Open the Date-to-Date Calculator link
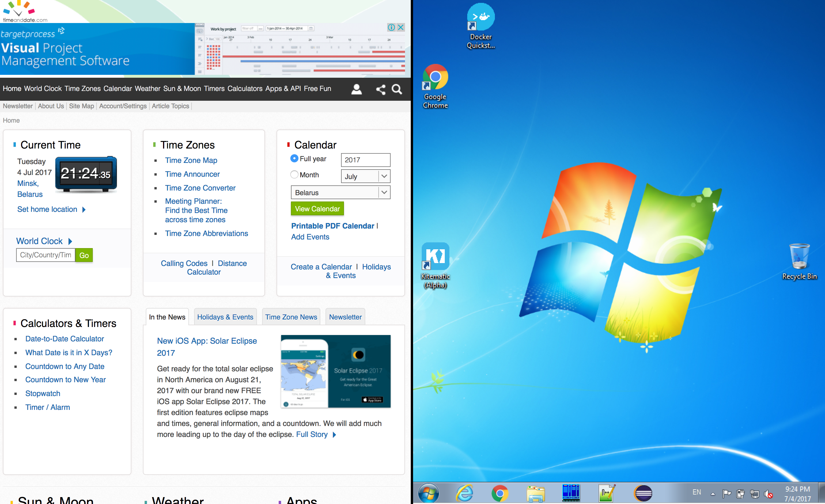The image size is (825, 504). 65,339
